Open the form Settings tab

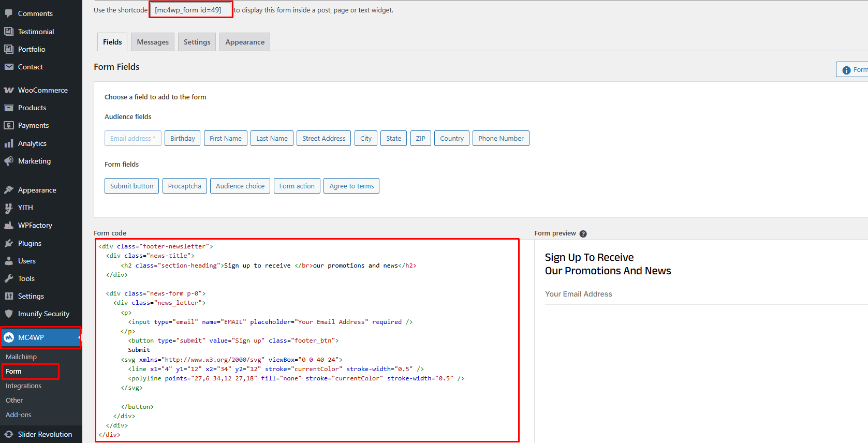(197, 42)
